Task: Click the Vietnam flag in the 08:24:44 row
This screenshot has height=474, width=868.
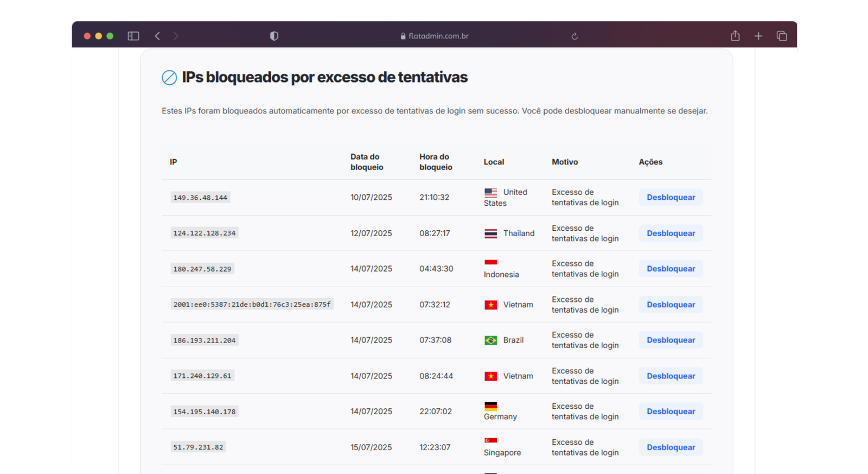Action: pos(490,376)
